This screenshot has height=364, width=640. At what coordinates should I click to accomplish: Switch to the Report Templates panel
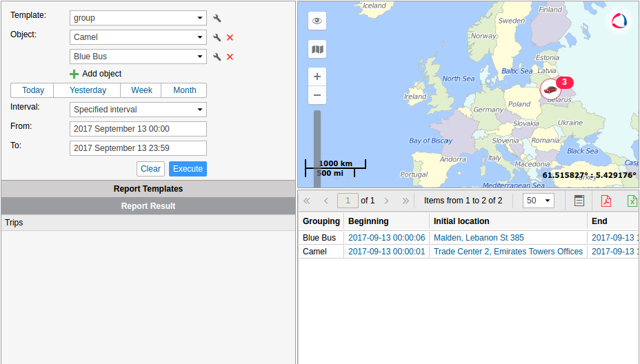[x=148, y=189]
